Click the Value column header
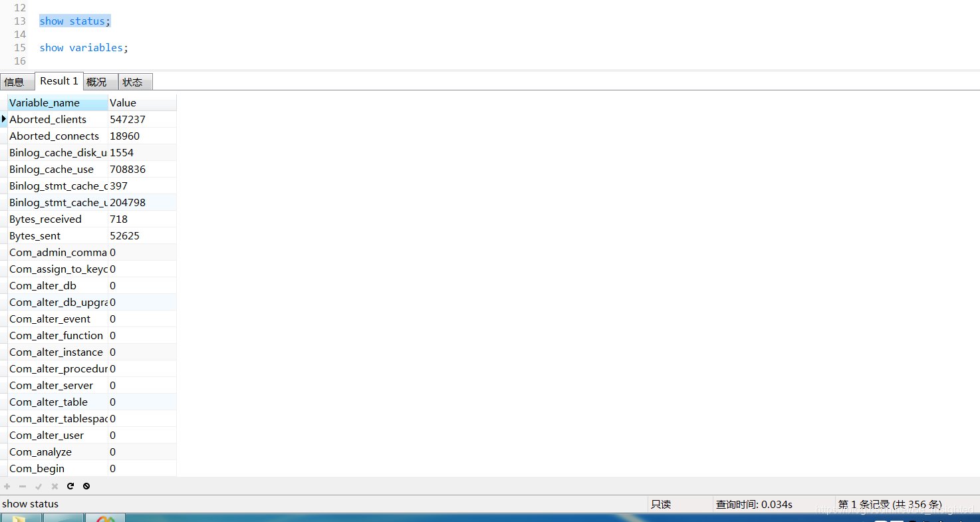Image resolution: width=980 pixels, height=522 pixels. click(142, 102)
